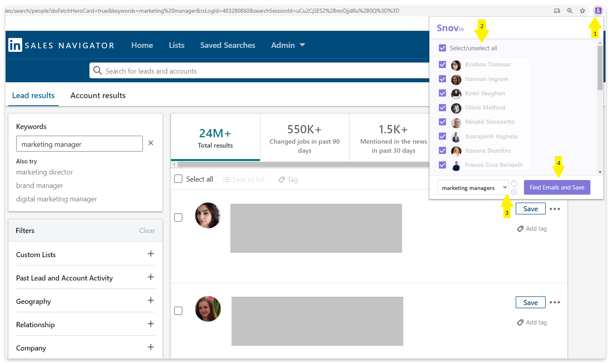Uncheck Rénald Simonetto in Snov.io list

tap(442, 122)
